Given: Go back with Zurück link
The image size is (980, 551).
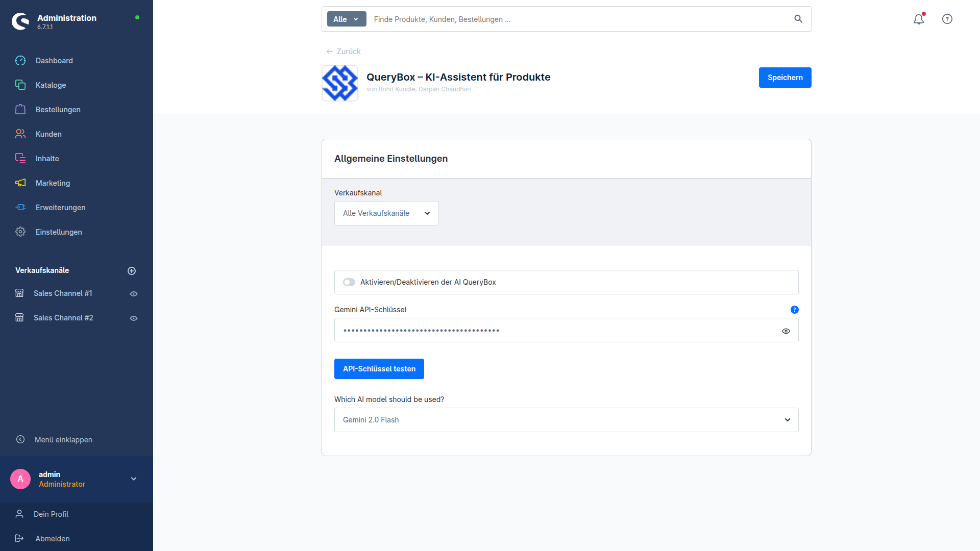Looking at the screenshot, I should (344, 52).
